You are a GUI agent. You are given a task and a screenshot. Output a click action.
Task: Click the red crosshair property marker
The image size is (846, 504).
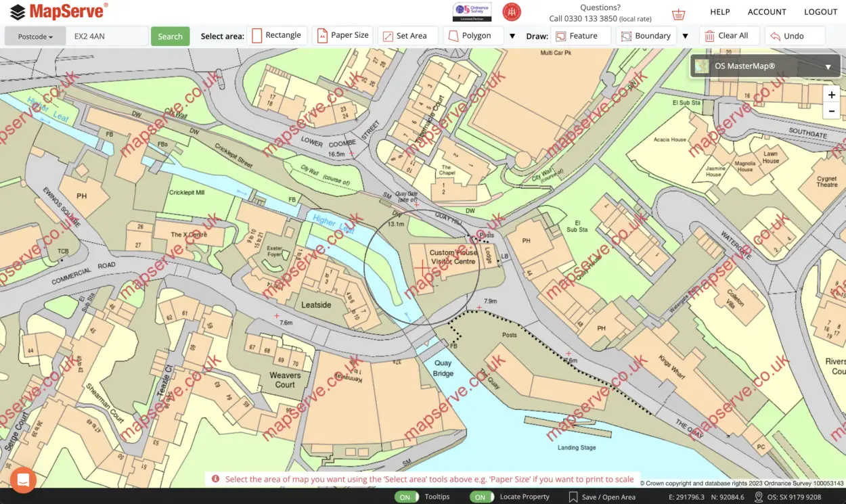(x=423, y=268)
